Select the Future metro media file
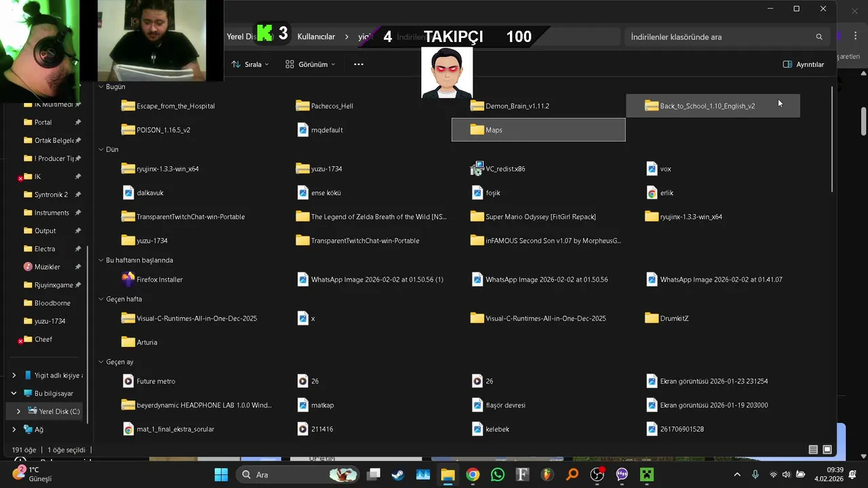Viewport: 868px width, 488px height. point(149,381)
